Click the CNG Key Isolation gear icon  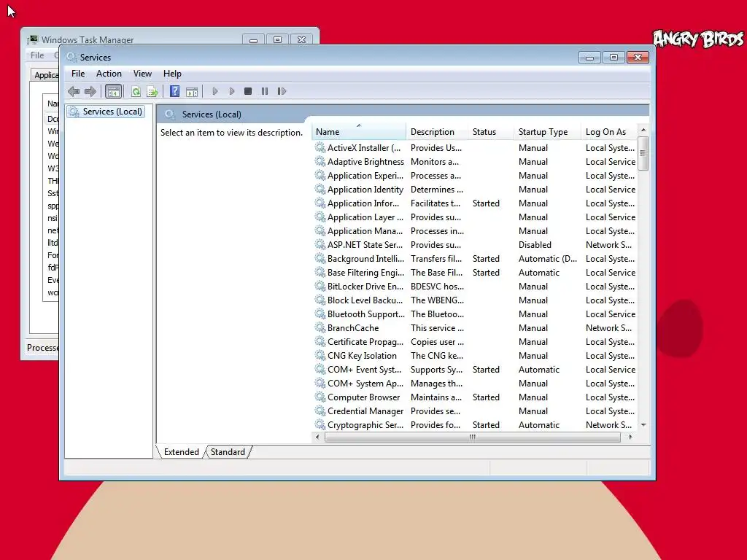[320, 355]
